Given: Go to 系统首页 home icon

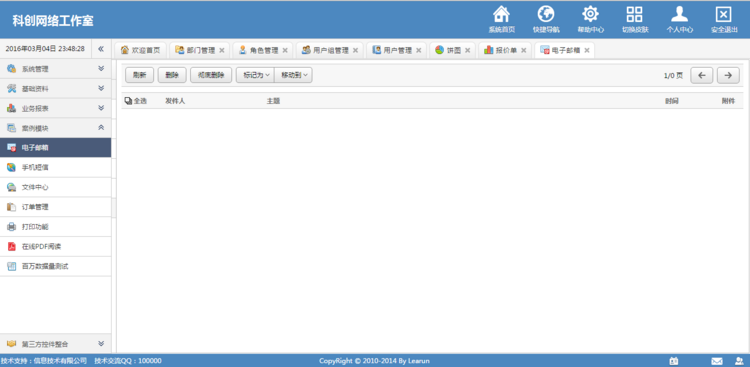Looking at the screenshot, I should tap(501, 14).
